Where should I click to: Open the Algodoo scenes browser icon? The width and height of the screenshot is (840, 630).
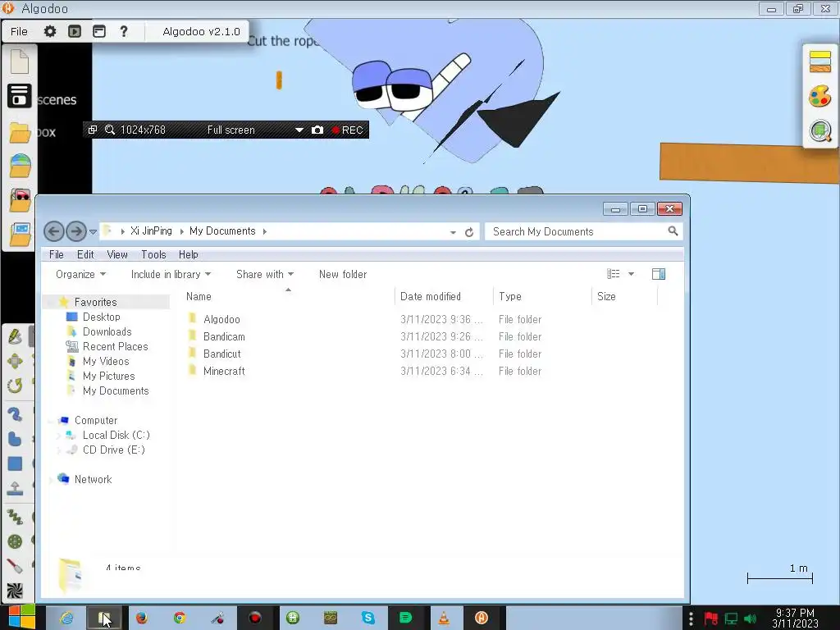pos(20,95)
